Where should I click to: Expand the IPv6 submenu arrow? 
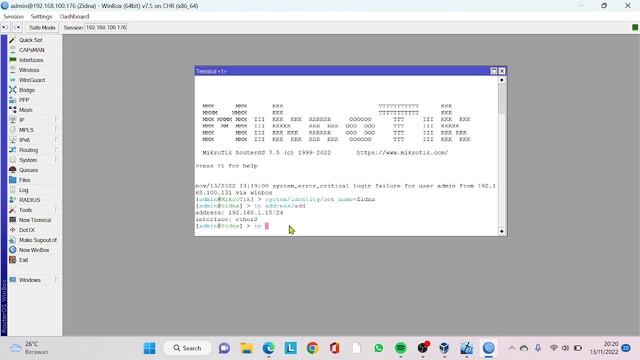point(56,140)
